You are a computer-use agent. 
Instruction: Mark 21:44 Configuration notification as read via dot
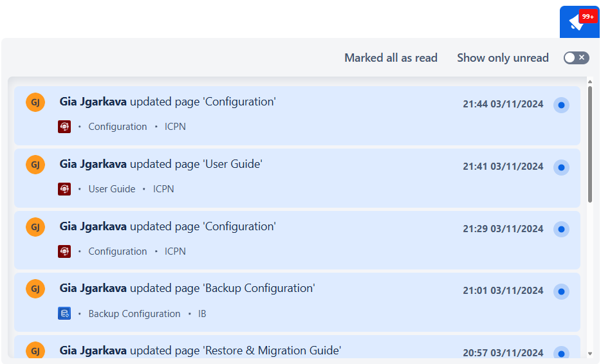click(x=561, y=105)
